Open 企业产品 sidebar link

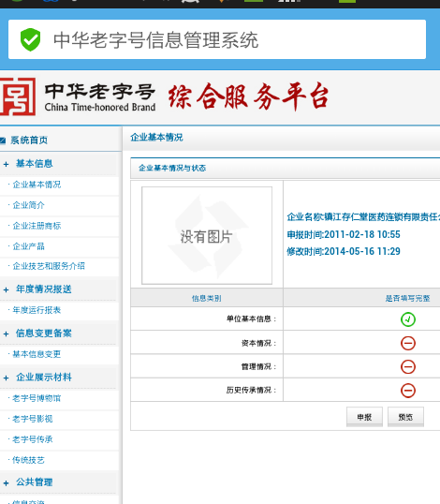28,246
